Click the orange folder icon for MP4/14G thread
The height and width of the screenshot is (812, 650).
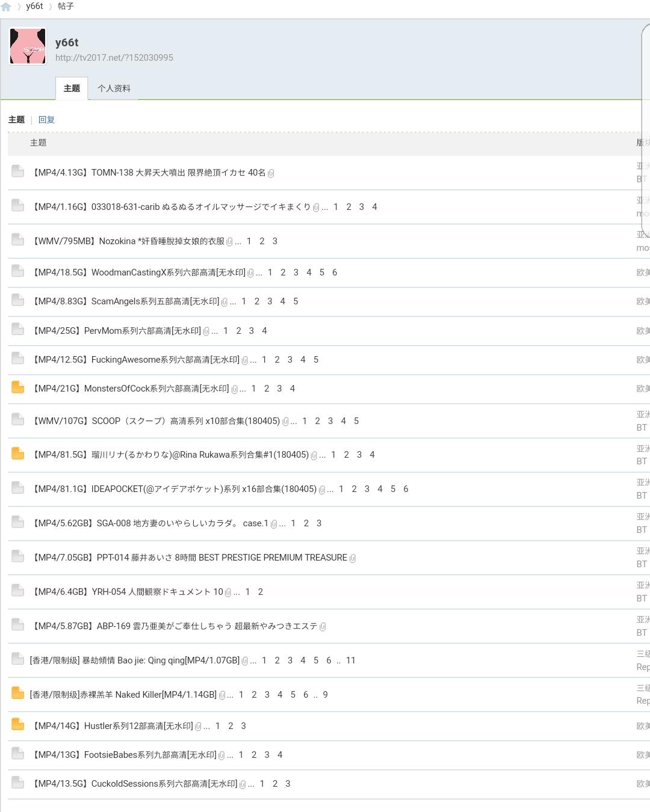[x=18, y=724]
